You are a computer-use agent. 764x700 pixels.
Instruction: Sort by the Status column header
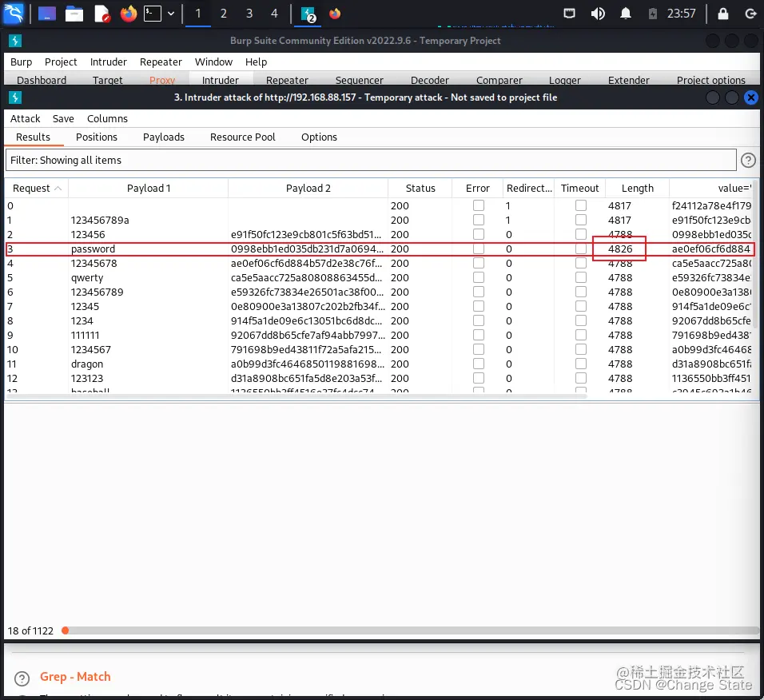point(420,189)
